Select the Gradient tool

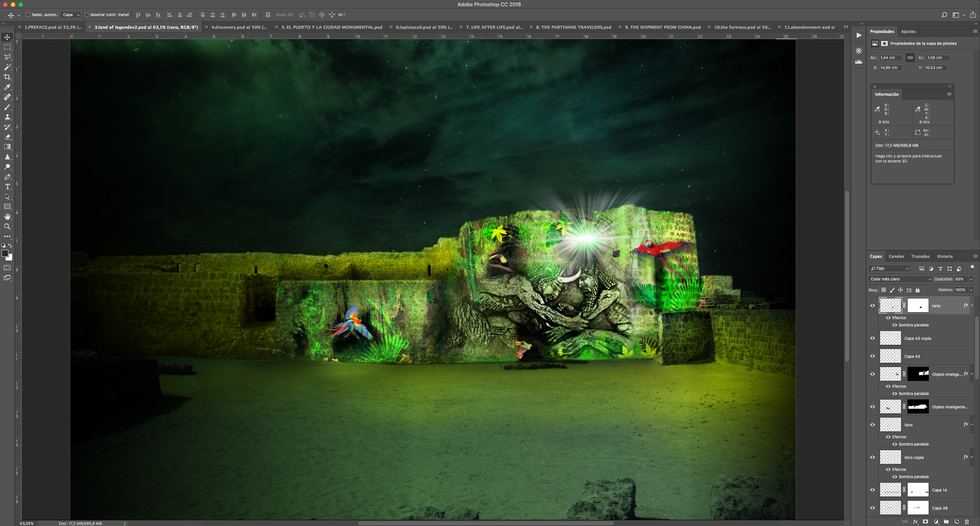[x=7, y=147]
